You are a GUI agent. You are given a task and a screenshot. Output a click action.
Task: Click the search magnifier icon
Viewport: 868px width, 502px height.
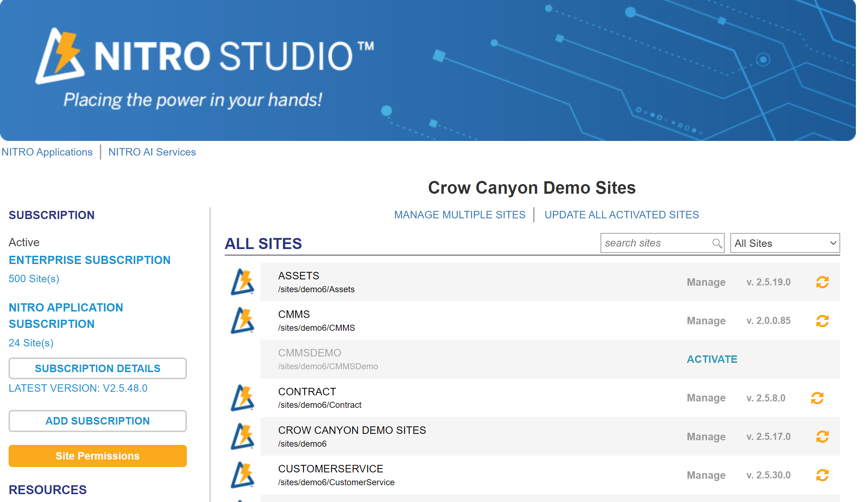pyautogui.click(x=717, y=243)
